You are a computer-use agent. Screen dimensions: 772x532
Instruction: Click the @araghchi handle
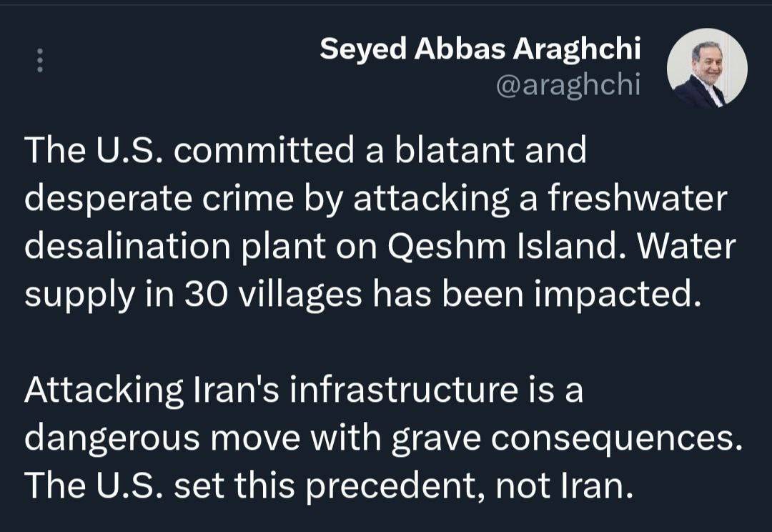(568, 86)
